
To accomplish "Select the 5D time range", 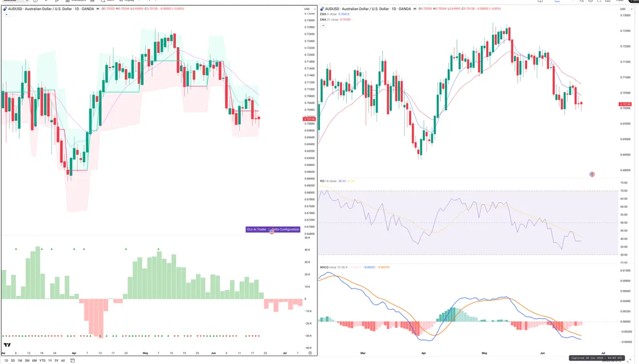I will 13,360.
